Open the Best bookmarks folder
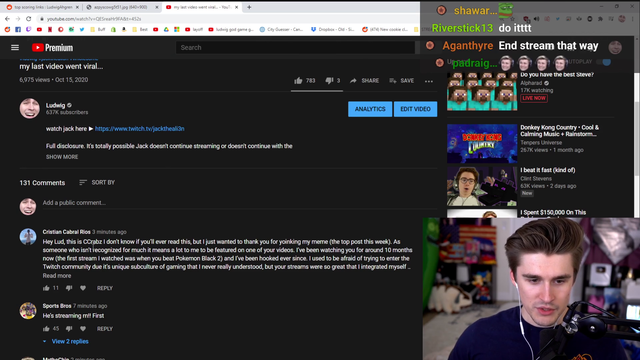Screen dimensions: 640x360 [x=140, y=29]
